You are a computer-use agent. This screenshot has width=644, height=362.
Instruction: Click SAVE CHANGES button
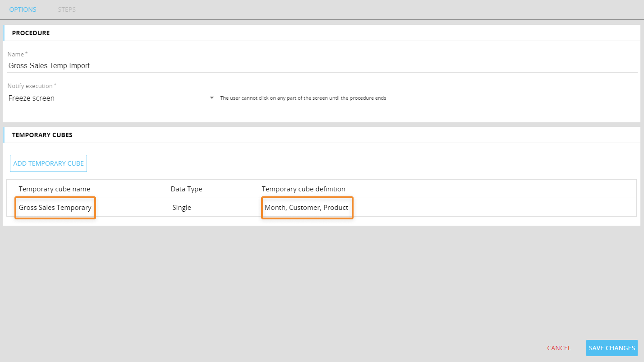(612, 348)
